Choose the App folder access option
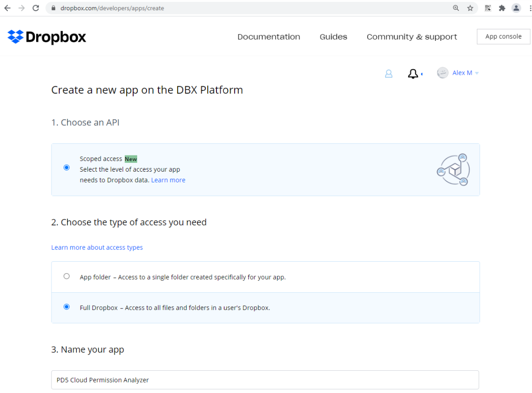532x393 pixels. [x=66, y=276]
